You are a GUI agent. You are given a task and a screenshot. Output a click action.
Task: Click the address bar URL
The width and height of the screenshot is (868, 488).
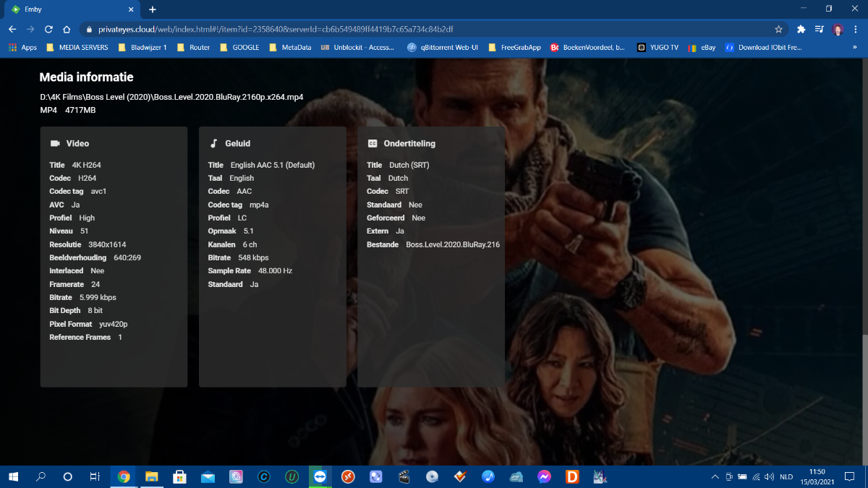[274, 30]
